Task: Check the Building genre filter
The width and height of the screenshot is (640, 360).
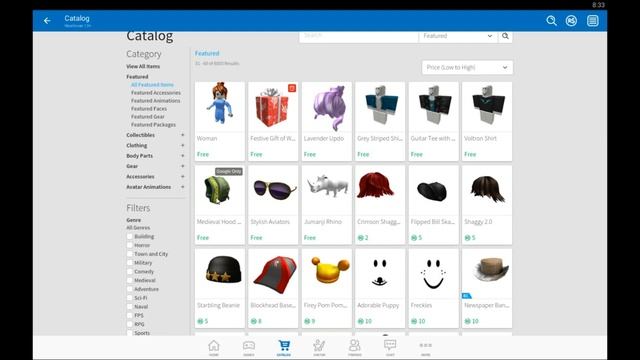Action: click(x=130, y=237)
